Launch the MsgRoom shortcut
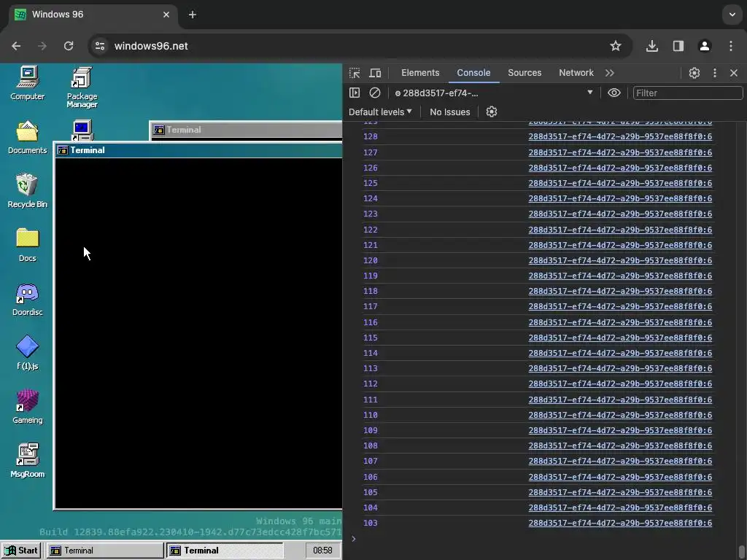Screen dimensions: 747x560 coord(27,461)
